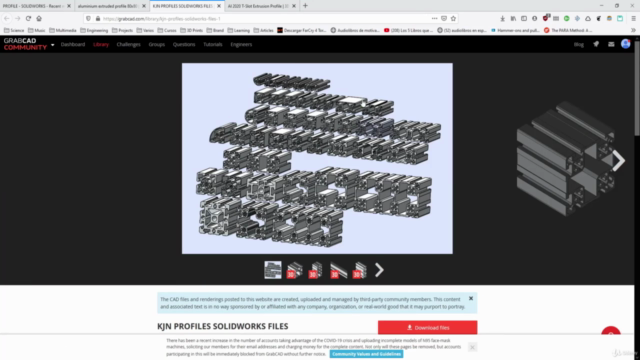The image size is (640, 360).
Task: Open Hammer-ons and pull bookmark
Action: click(516, 30)
